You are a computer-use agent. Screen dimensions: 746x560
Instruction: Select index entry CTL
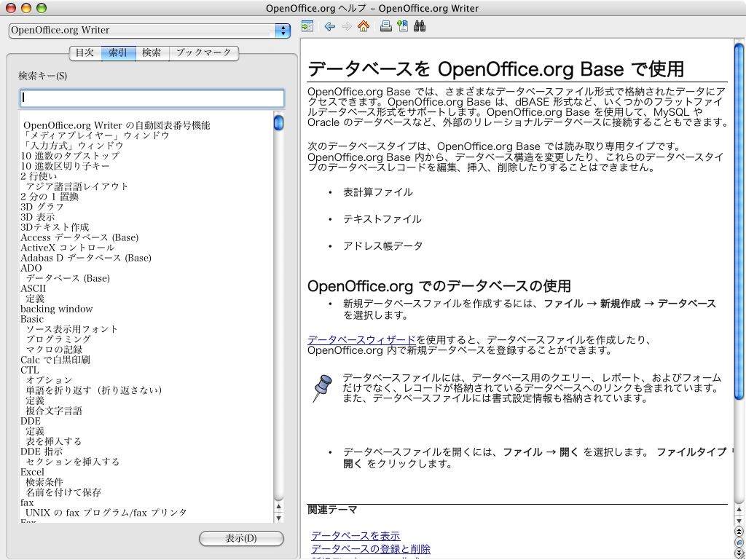[29, 371]
